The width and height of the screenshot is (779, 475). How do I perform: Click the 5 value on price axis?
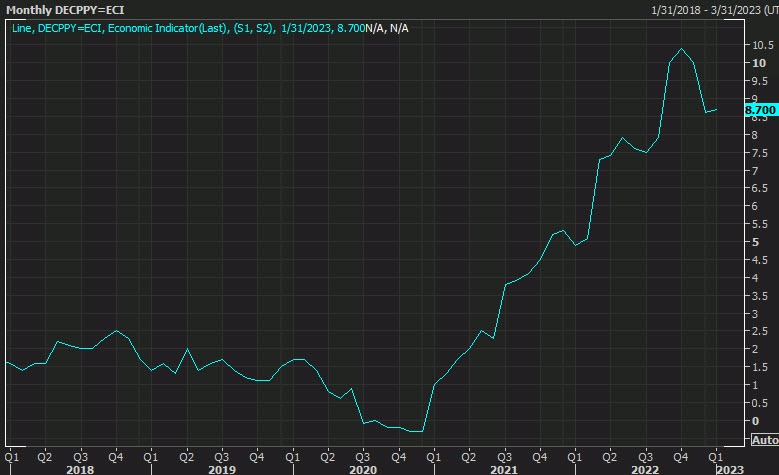755,241
